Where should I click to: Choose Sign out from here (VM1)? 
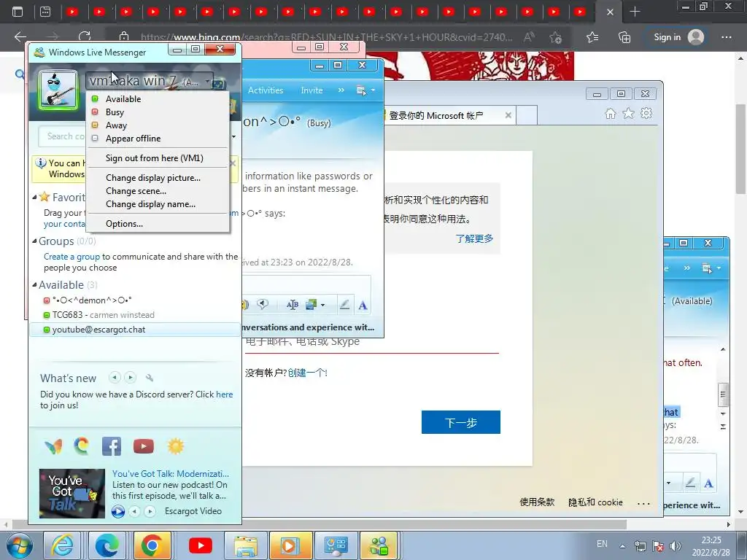pyautogui.click(x=155, y=158)
